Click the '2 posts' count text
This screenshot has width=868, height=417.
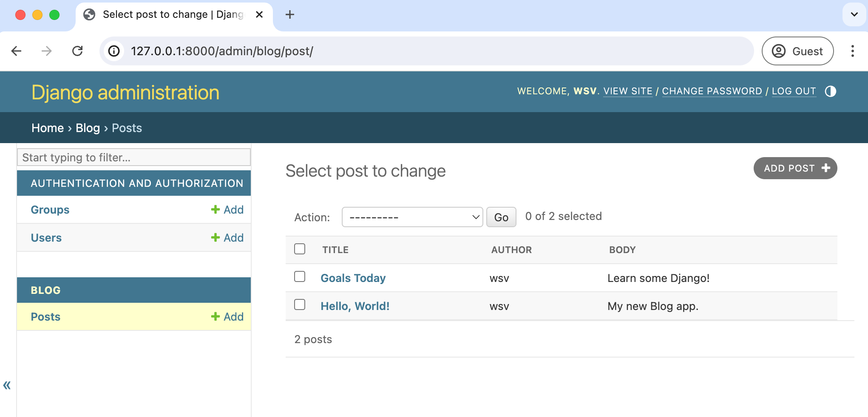313,339
